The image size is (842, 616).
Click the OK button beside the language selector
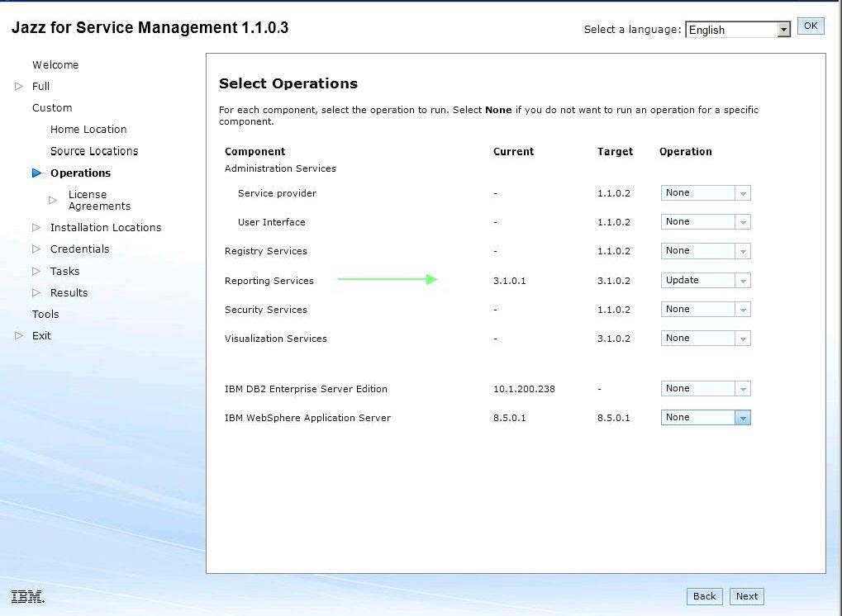pos(811,26)
